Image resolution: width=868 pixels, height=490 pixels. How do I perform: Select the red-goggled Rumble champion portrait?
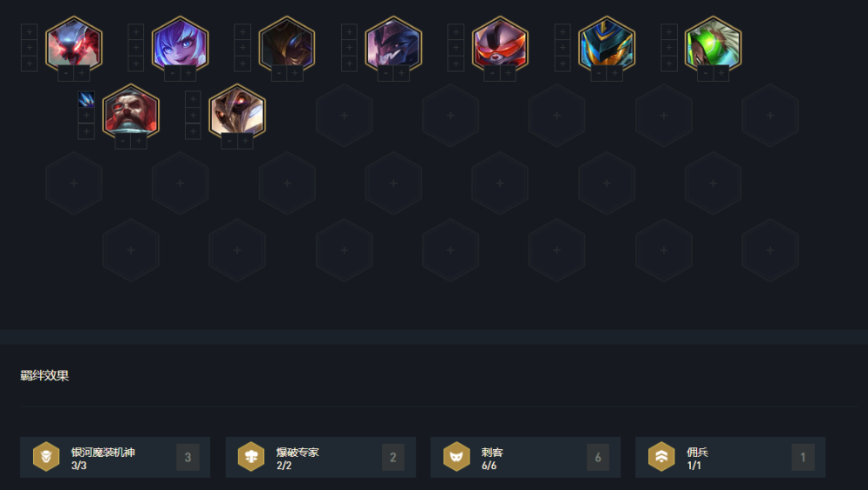500,44
